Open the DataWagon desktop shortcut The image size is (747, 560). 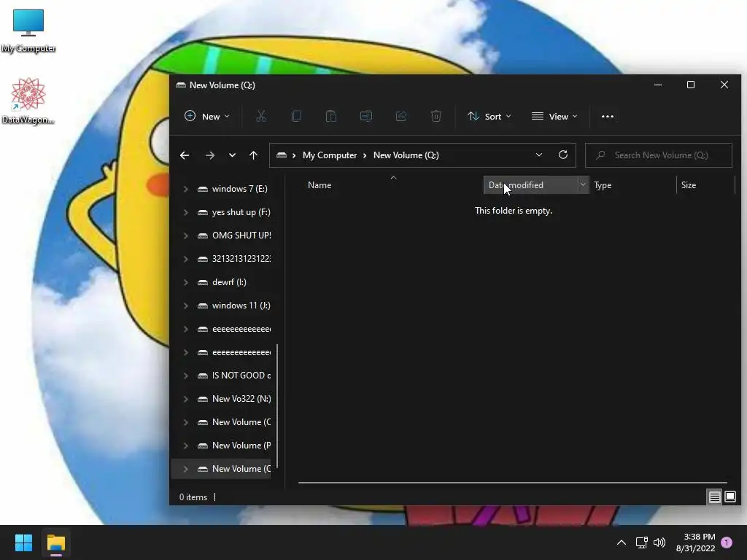pyautogui.click(x=28, y=101)
